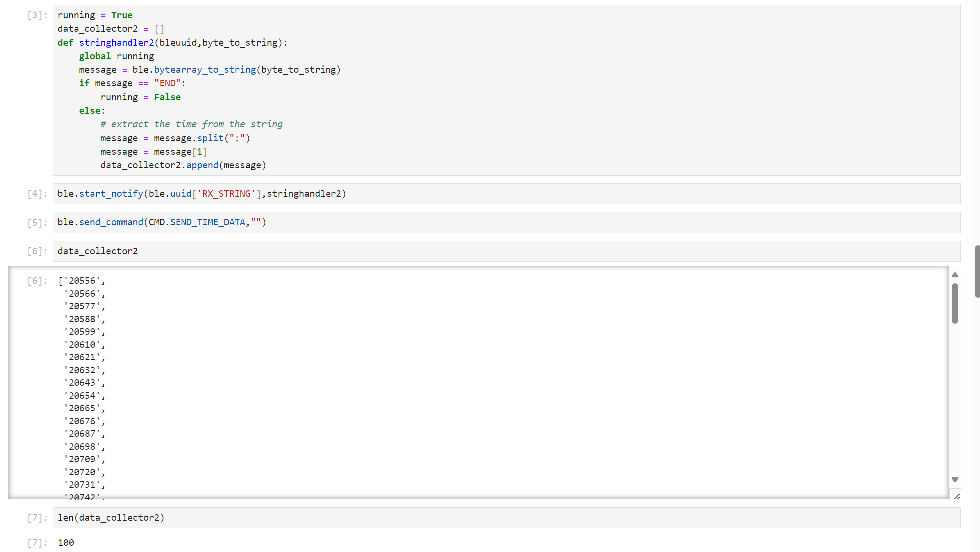The width and height of the screenshot is (980, 552).
Task: Click the ble.start_notify code cell
Action: pyautogui.click(x=506, y=194)
